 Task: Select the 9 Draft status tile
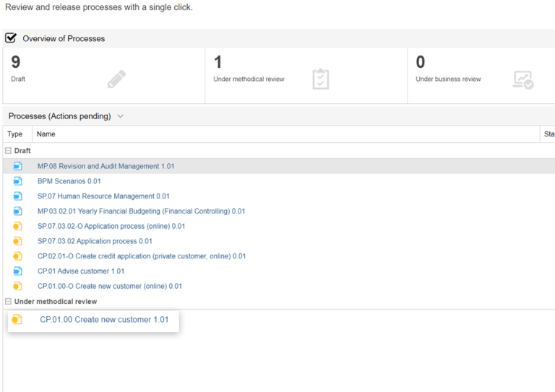(103, 75)
